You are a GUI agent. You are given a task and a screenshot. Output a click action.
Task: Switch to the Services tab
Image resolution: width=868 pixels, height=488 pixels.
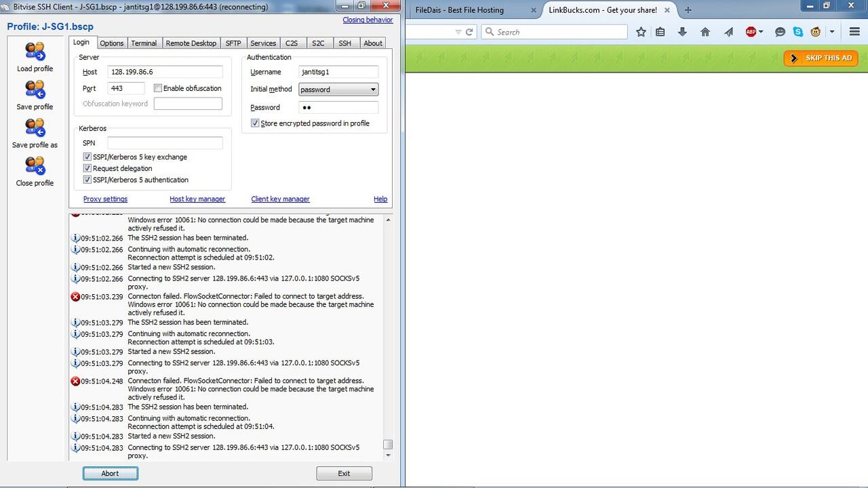(x=263, y=43)
